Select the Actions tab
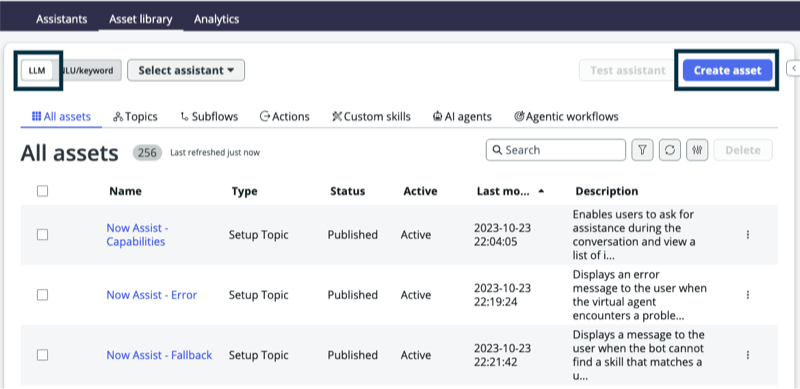 point(285,116)
